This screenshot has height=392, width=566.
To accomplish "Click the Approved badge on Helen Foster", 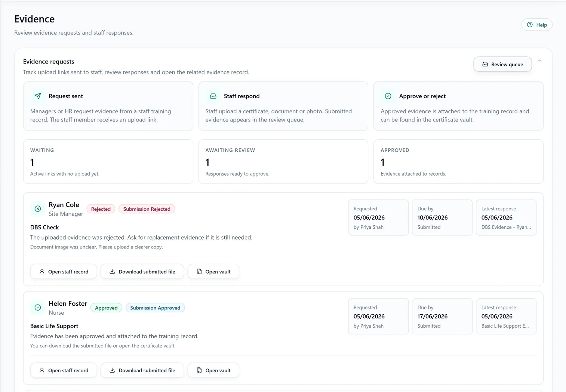I will (106, 308).
